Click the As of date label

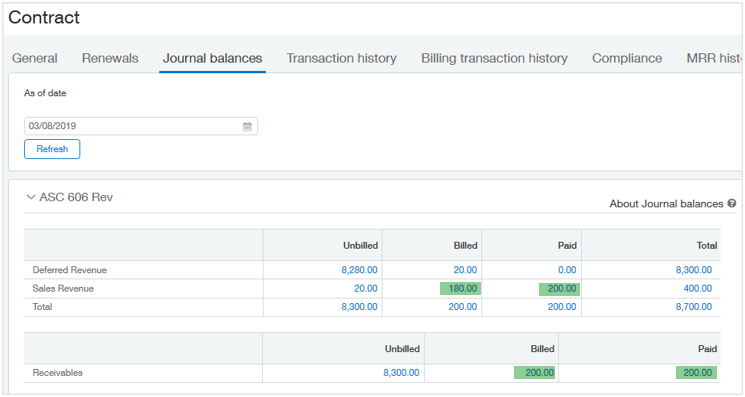[x=45, y=93]
